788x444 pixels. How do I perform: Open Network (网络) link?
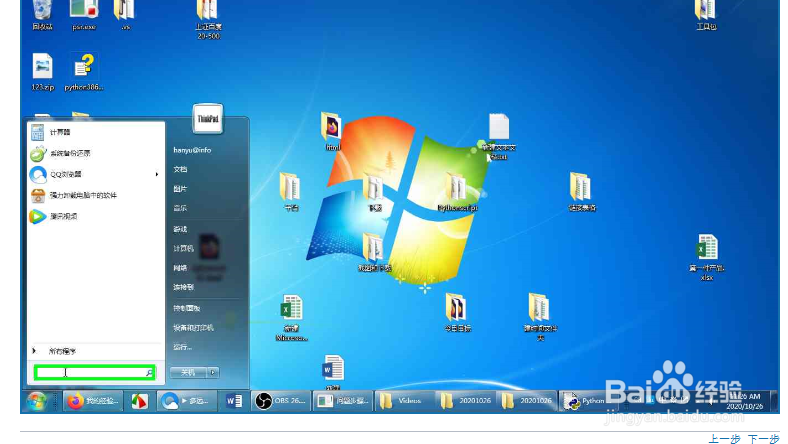pos(180,268)
